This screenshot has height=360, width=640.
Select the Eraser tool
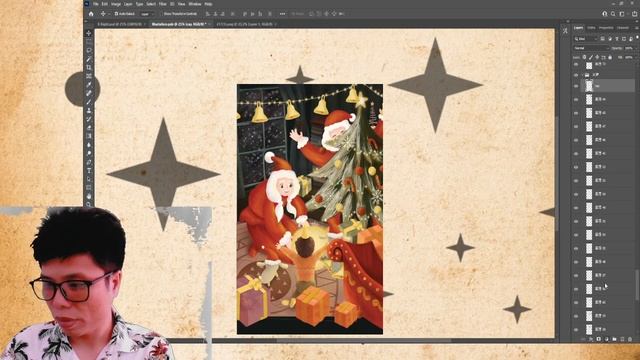89,127
